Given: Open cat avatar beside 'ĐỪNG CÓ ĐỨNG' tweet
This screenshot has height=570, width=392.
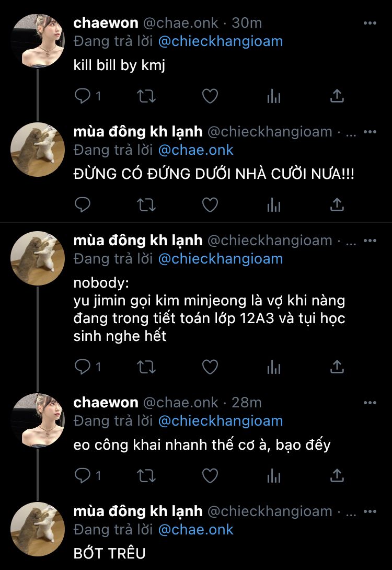Looking at the screenshot, I should [x=38, y=150].
